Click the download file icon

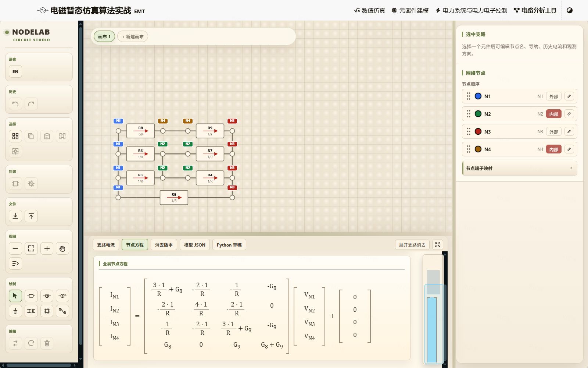[x=15, y=216]
